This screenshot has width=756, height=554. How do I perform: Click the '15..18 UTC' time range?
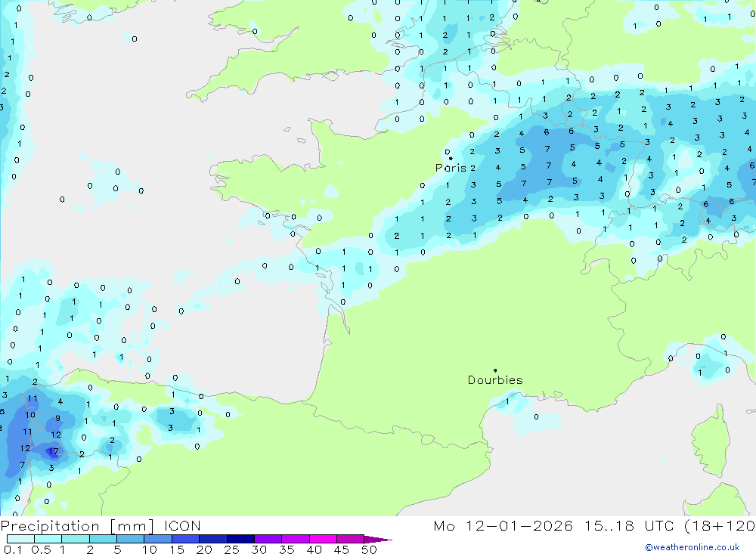point(627,526)
